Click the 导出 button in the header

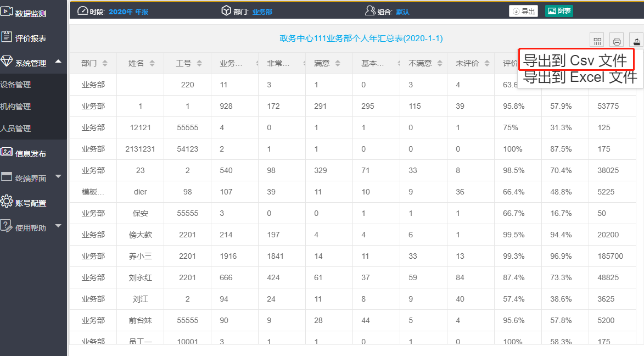click(523, 10)
